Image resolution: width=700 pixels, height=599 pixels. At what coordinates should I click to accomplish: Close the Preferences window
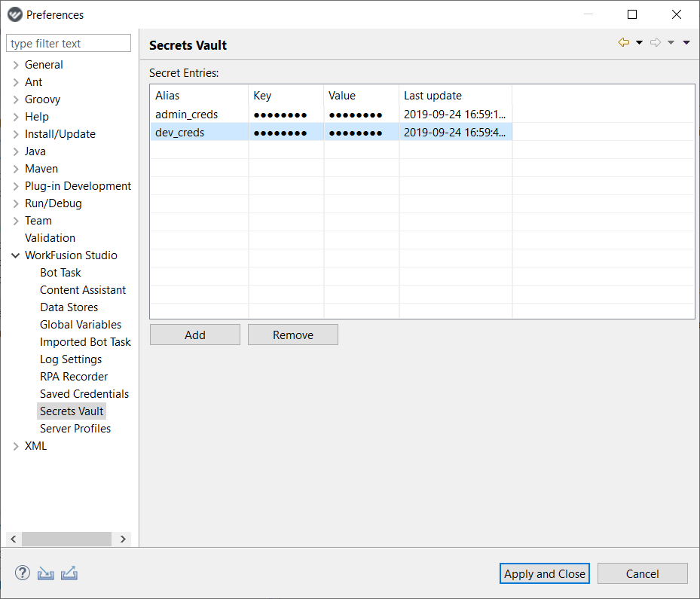tap(677, 14)
